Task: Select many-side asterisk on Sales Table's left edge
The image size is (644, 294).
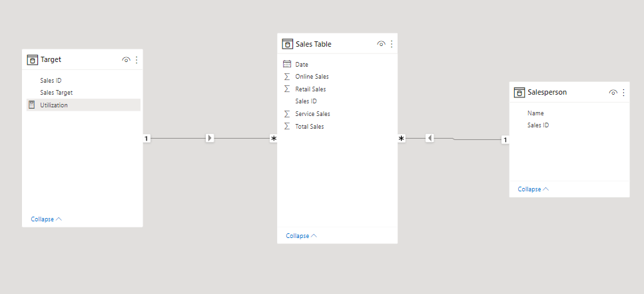Action: tap(274, 139)
